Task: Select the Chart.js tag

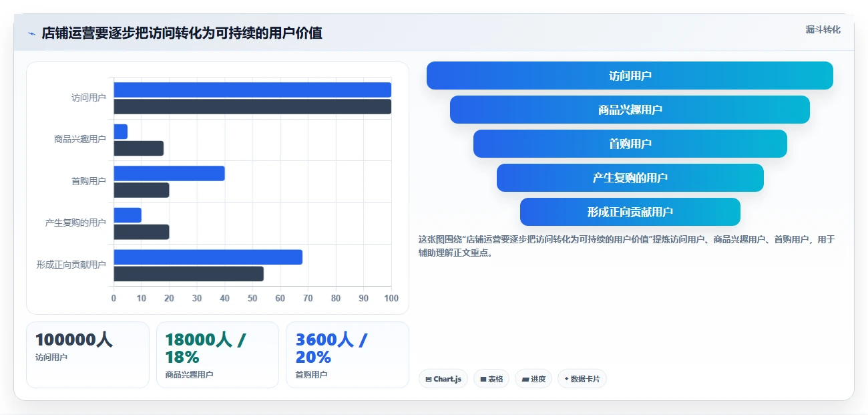Action: point(444,379)
